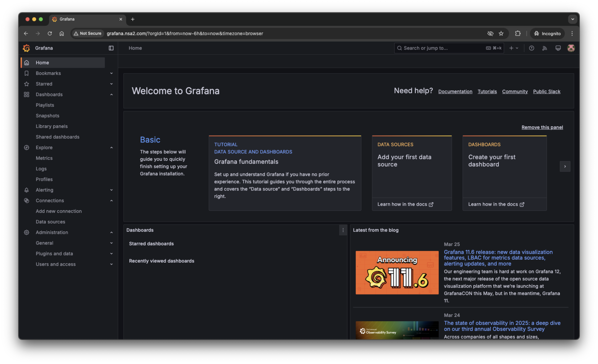
Task: Click the Announcing 11.6 blog thumbnail
Action: tap(397, 273)
